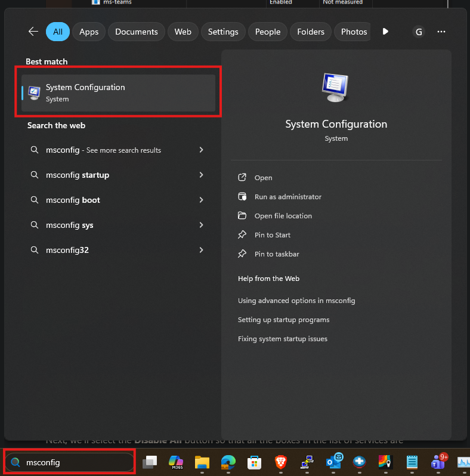Expand chevron for msconfig32
This screenshot has width=470, height=476.
click(x=201, y=250)
